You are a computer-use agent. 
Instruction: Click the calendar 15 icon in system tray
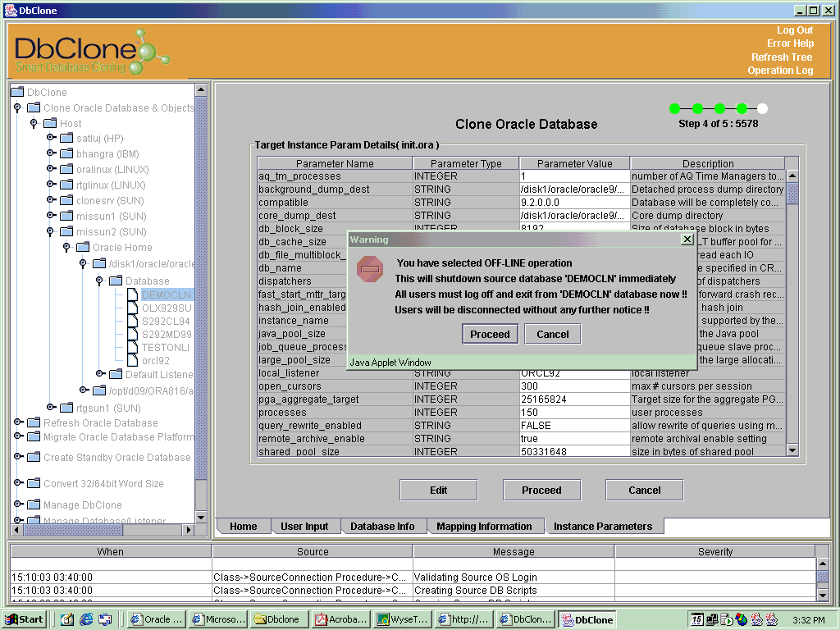697,619
